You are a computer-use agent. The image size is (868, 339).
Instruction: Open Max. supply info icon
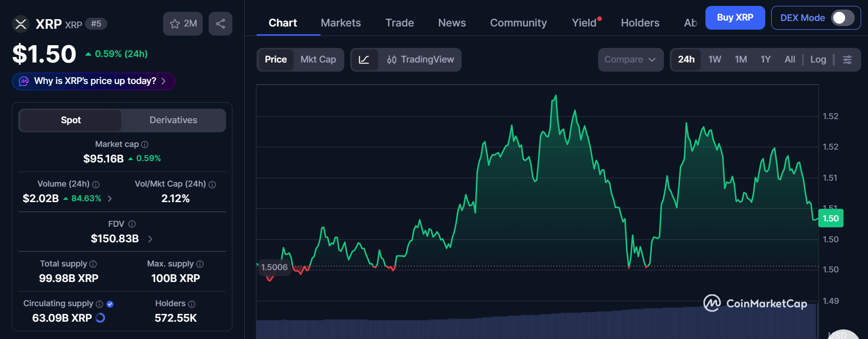(200, 264)
